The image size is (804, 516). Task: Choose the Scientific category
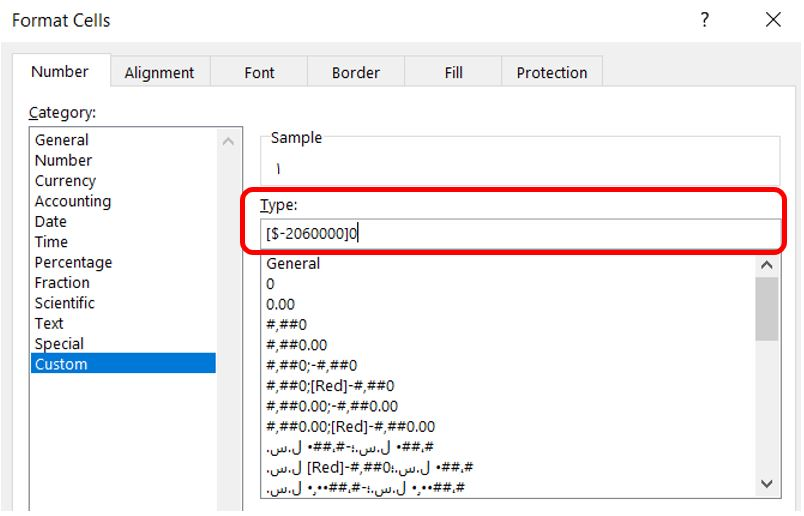point(123,303)
